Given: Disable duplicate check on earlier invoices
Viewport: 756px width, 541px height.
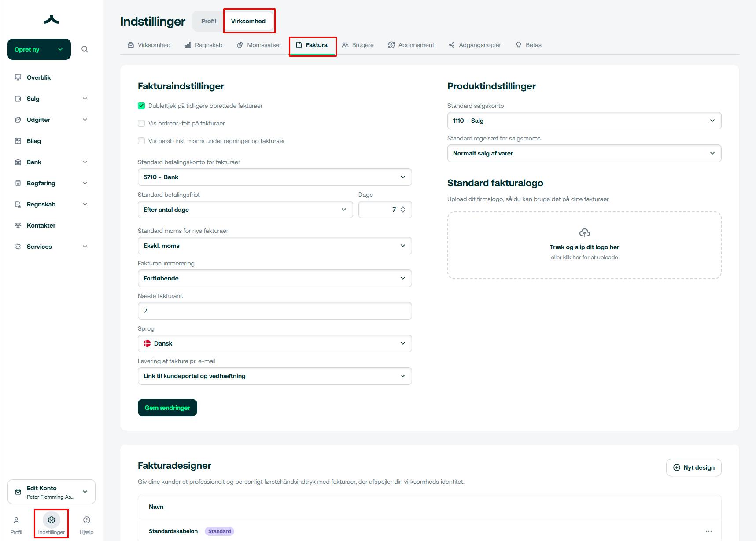Looking at the screenshot, I should click(141, 106).
